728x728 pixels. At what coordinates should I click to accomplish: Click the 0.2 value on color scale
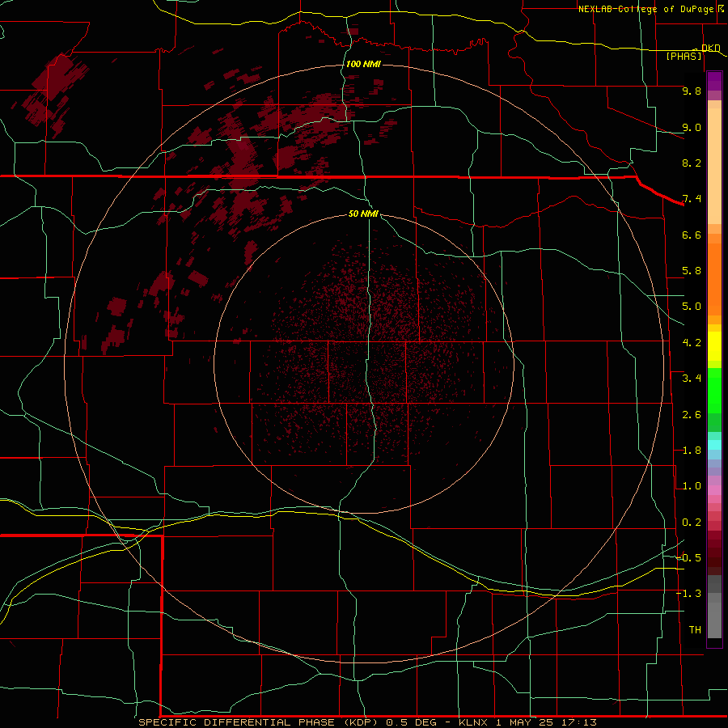[x=692, y=523]
